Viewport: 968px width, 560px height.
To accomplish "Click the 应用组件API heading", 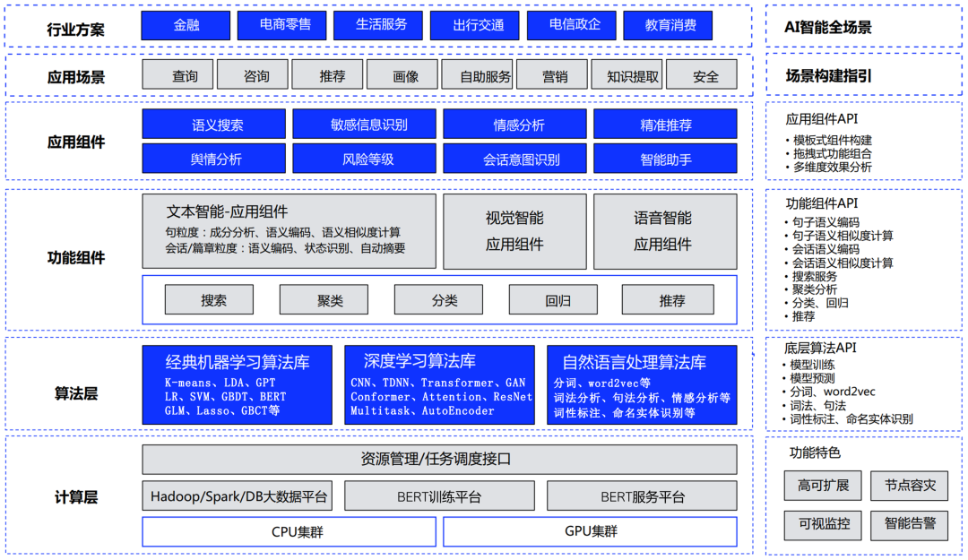I will 822,118.
